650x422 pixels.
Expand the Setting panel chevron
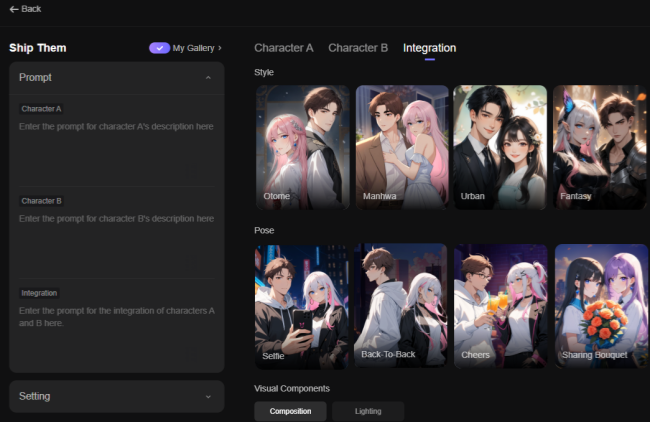pyautogui.click(x=208, y=397)
